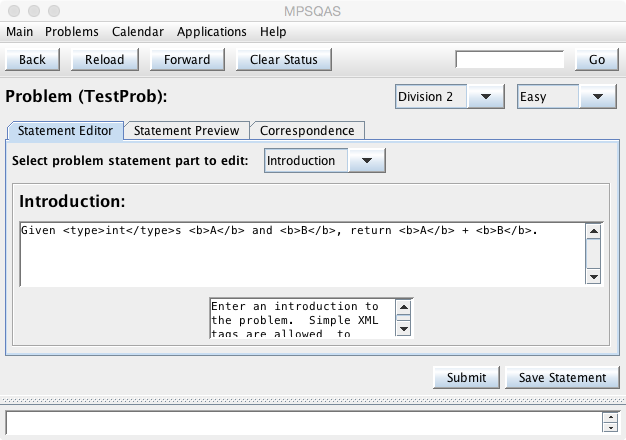Open the Calendar menu

point(138,31)
